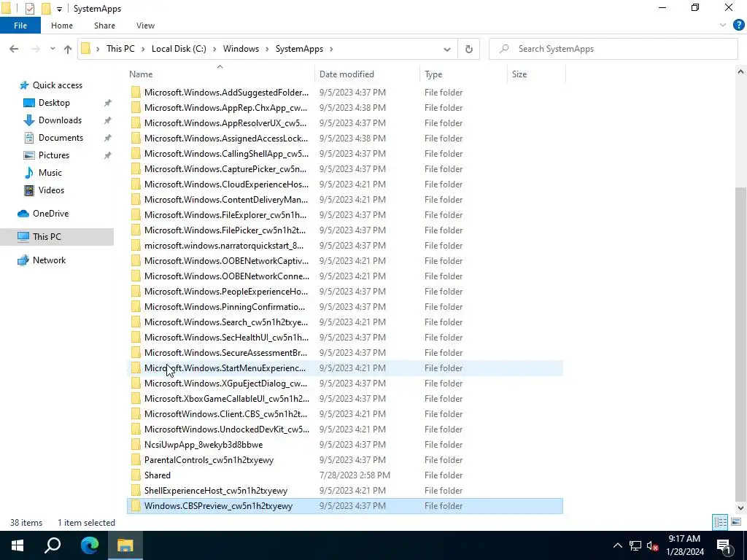
Task: Click the Shared folder icon
Action: [x=136, y=475]
